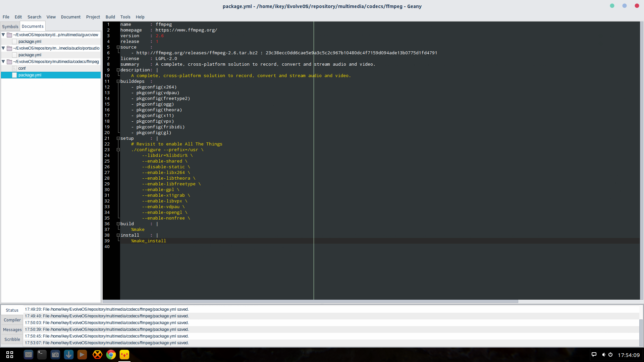The width and height of the screenshot is (644, 362).
Task: Open the File menu
Action: click(6, 17)
